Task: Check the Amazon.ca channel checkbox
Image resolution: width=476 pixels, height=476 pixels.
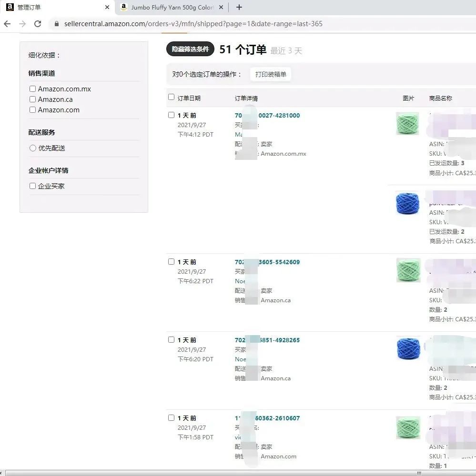Action: (x=32, y=99)
